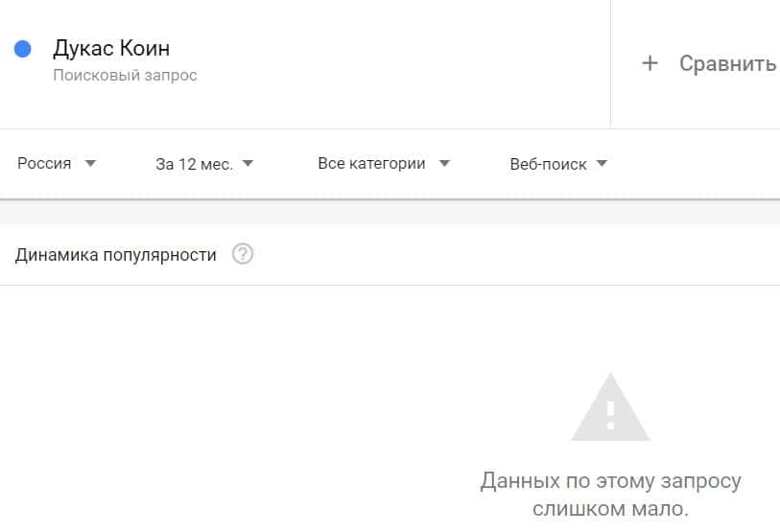
Task: Click the слишком мало text line
Action: [x=610, y=508]
